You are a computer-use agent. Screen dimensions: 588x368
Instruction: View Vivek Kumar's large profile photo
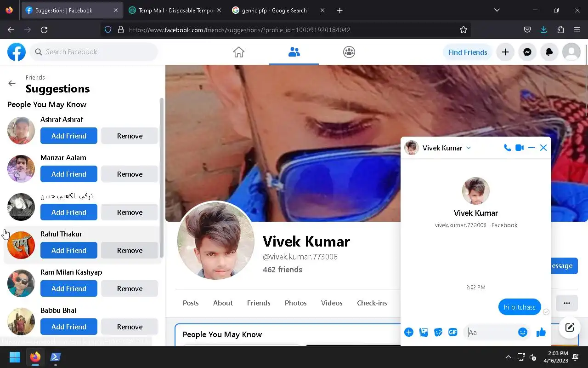(216, 241)
